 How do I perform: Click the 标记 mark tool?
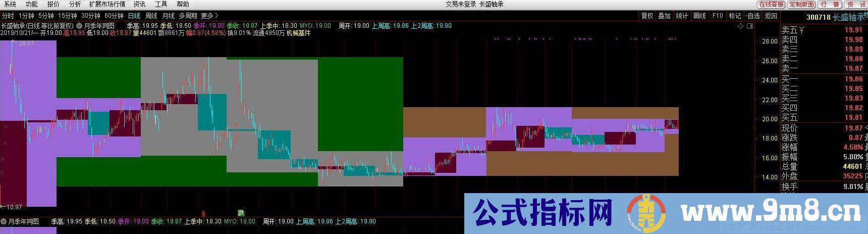(x=735, y=16)
